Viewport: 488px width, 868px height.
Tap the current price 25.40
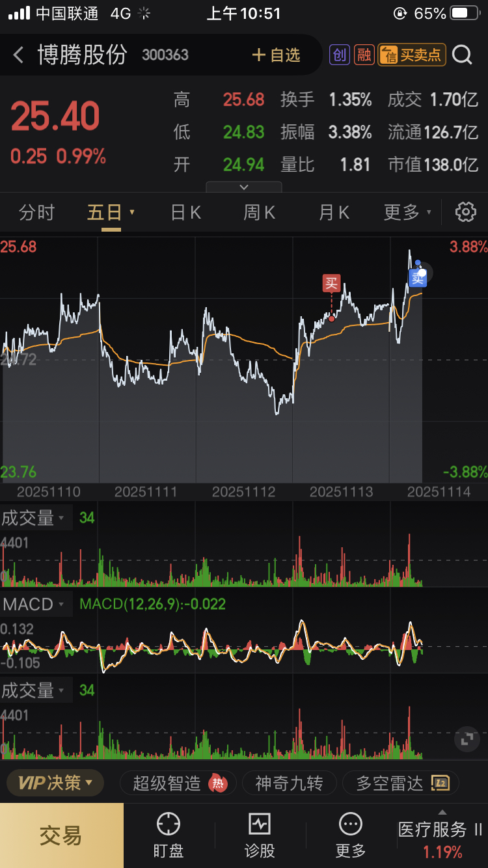55,117
